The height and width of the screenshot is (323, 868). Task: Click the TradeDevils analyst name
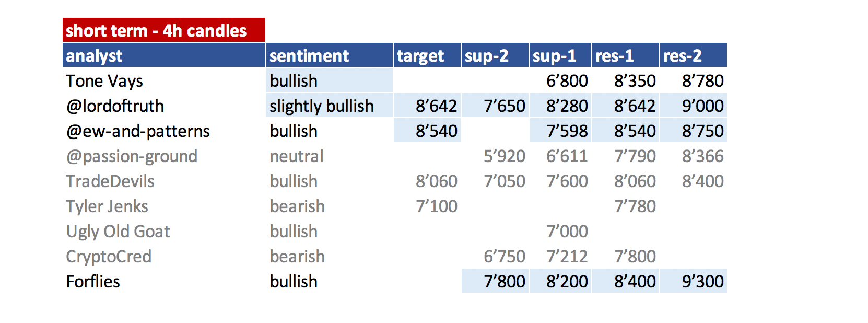click(x=110, y=181)
